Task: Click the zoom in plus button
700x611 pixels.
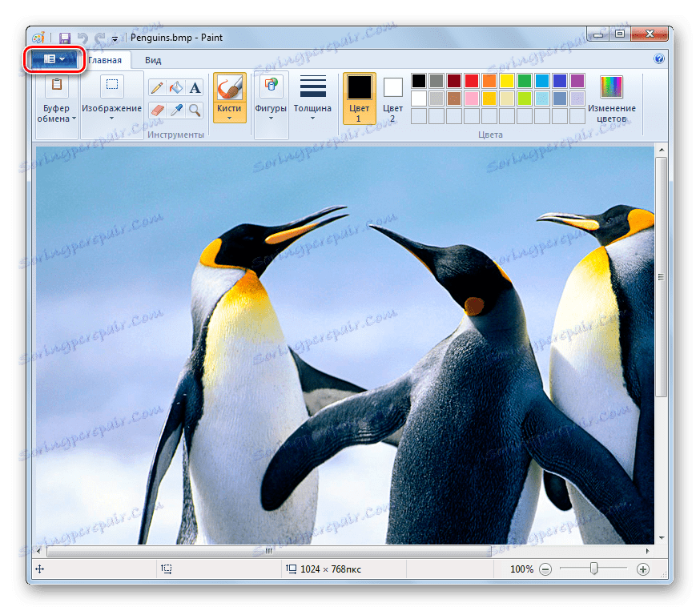Action: pos(643,569)
